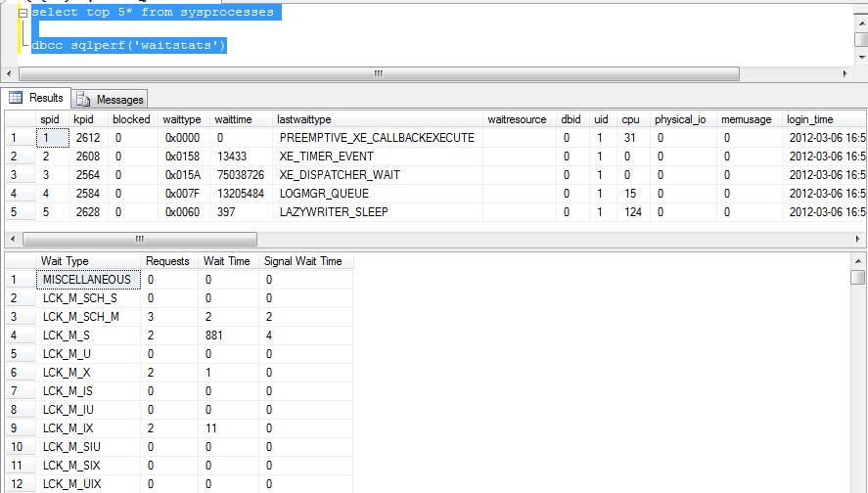The image size is (868, 493).
Task: Switch to the Results tab
Action: pyautogui.click(x=36, y=98)
